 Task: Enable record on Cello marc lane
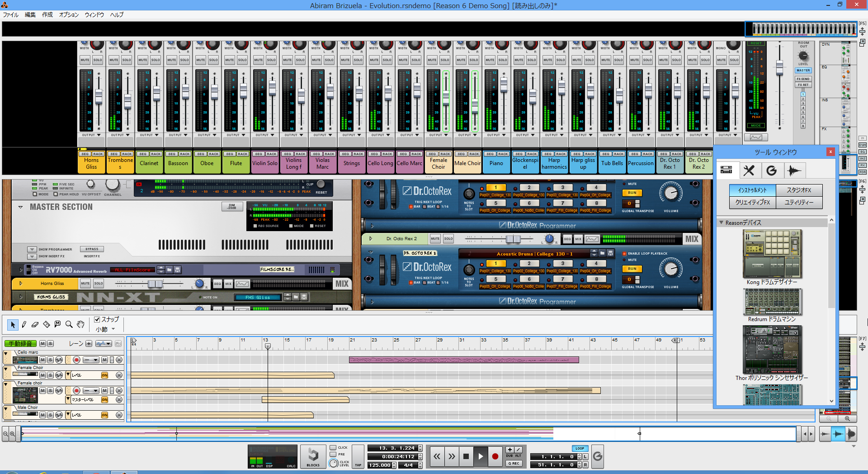(x=76, y=360)
